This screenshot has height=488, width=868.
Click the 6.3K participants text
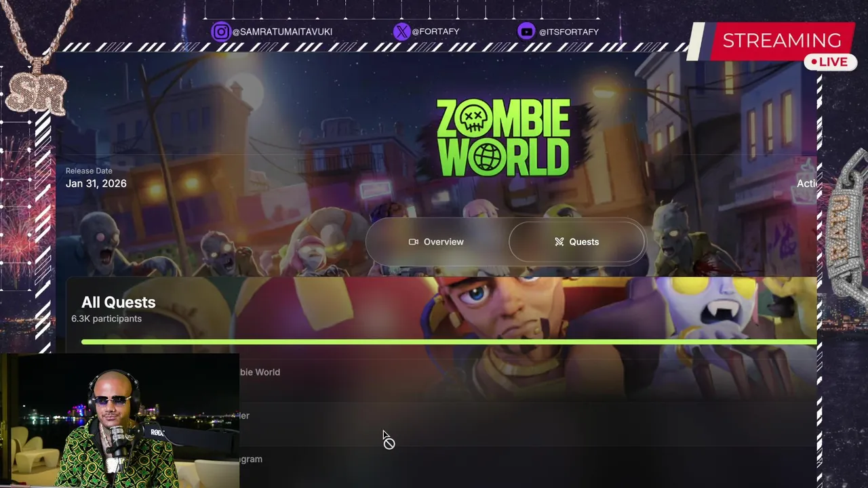106,319
